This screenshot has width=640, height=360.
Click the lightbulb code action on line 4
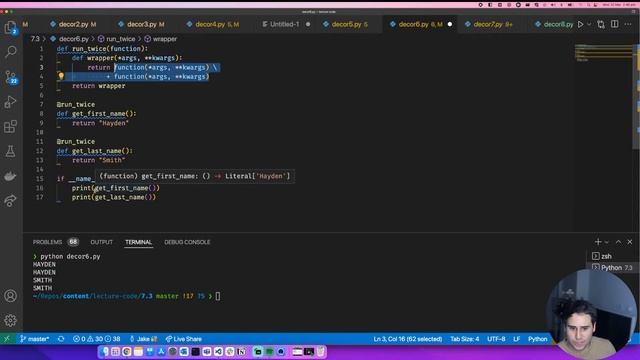point(61,76)
